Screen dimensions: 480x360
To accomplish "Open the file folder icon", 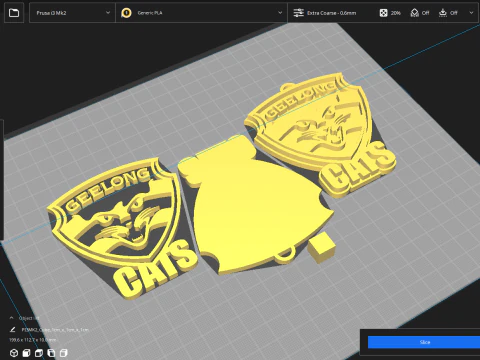I will pos(14,13).
